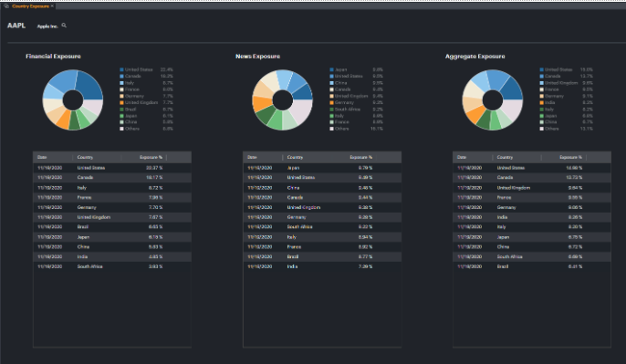The width and height of the screenshot is (626, 364).
Task: Select the Brazil row in the Aggregate Exposure table
Action: (532, 266)
